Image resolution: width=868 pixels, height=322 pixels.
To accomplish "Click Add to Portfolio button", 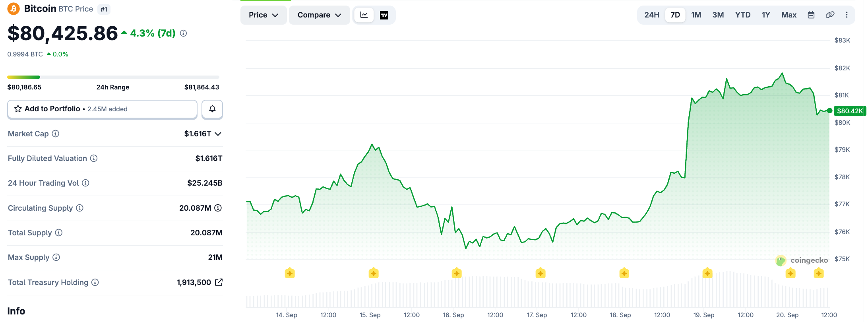I will pos(102,109).
